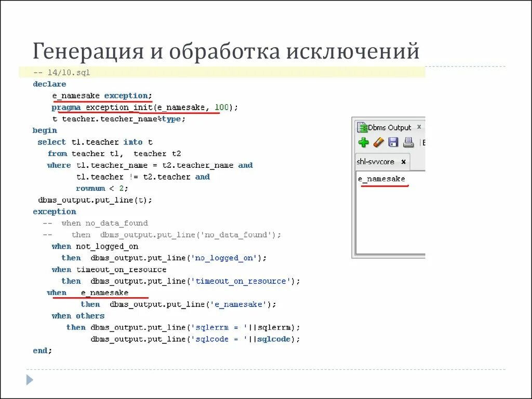Viewport: 532px width, 399px height.
Task: Clear the Dbms Output buffer with eraser icon
Action: tap(379, 141)
